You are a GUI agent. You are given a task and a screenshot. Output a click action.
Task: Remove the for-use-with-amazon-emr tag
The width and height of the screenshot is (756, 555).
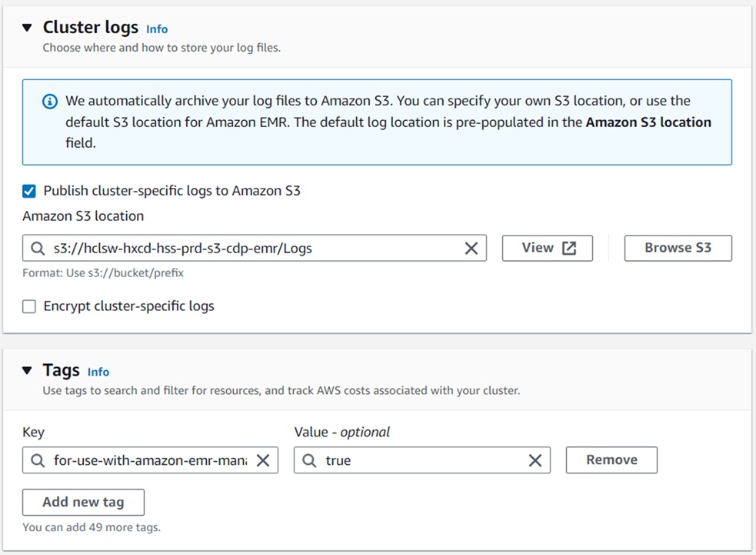click(611, 460)
